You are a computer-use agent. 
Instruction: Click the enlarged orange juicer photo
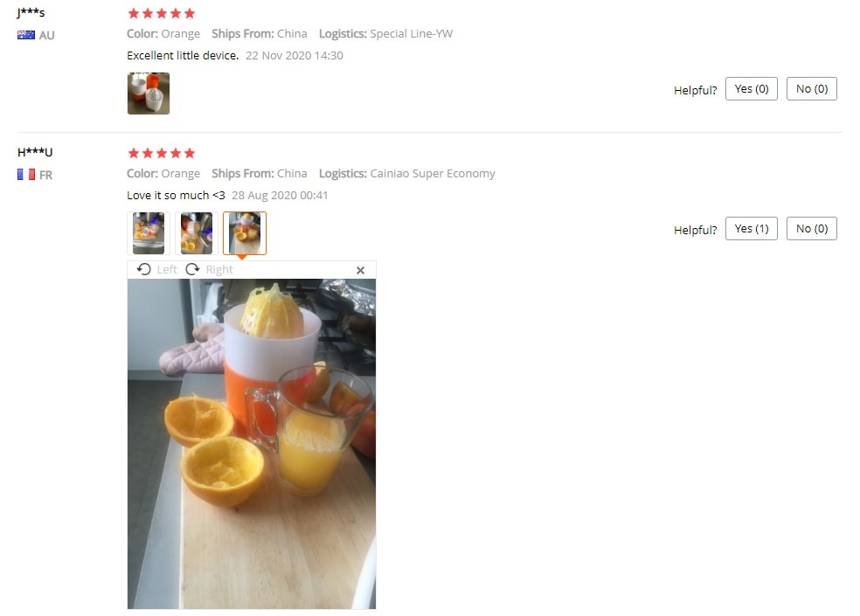click(252, 444)
